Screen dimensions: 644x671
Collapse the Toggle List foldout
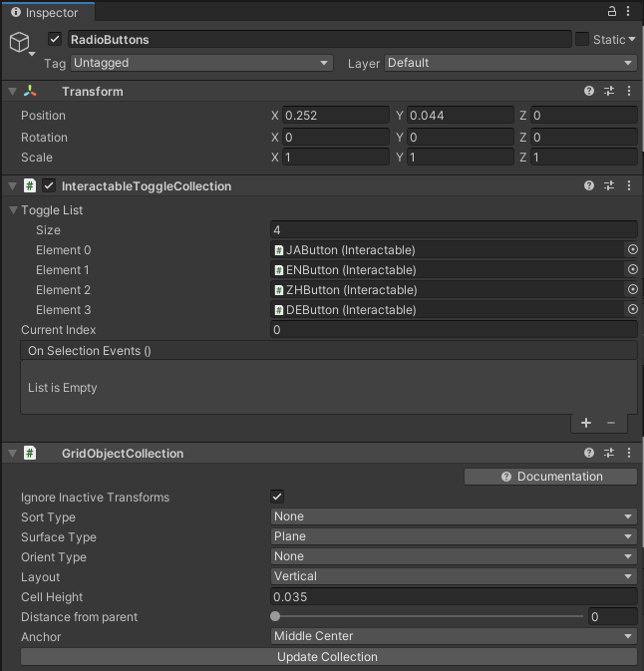pyautogui.click(x=13, y=210)
